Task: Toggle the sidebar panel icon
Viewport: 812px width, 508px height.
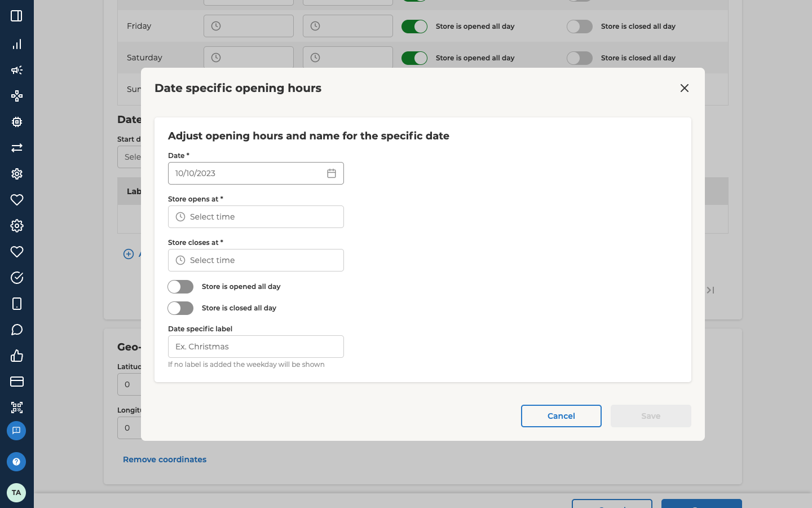Action: pos(16,16)
